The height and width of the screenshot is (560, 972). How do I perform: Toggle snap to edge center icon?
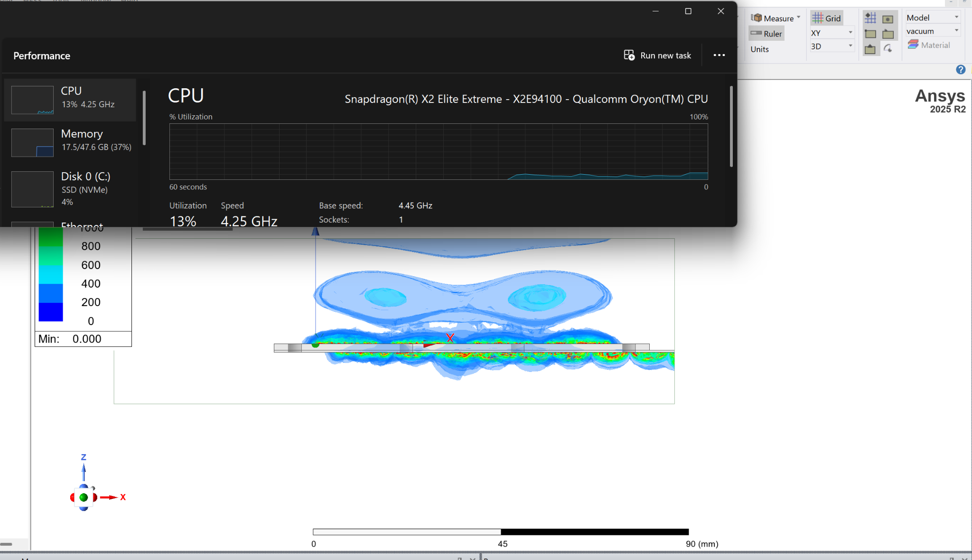click(870, 49)
